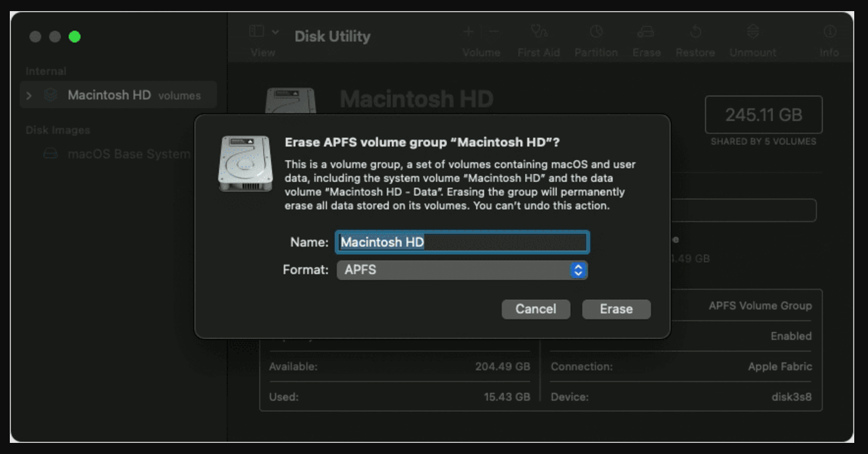The image size is (868, 454).
Task: Open the Format dropdown in the dialog
Action: (462, 270)
